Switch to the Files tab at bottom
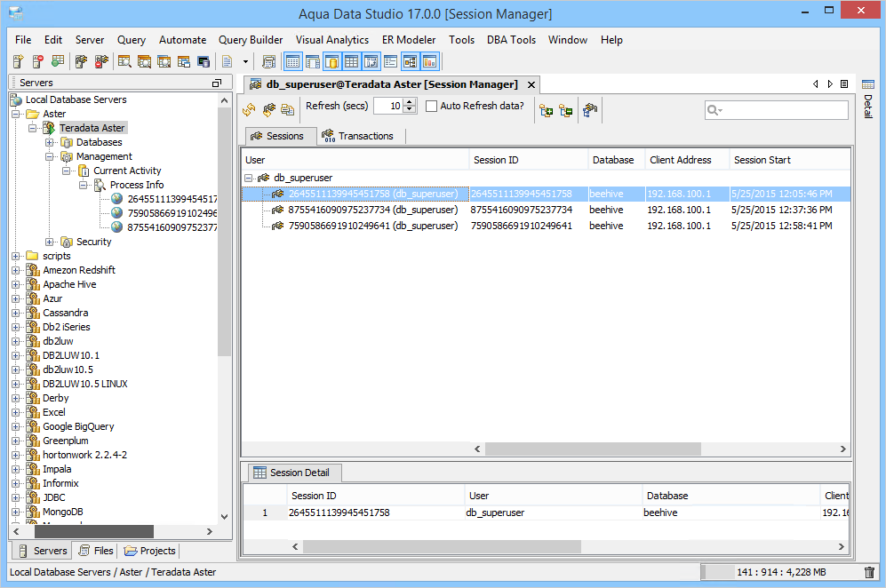The image size is (886, 588). pyautogui.click(x=95, y=551)
